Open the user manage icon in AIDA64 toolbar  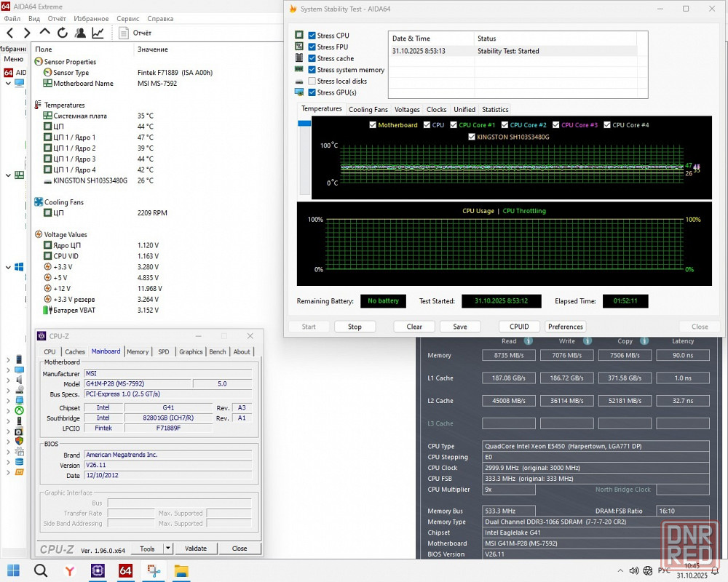(80, 33)
